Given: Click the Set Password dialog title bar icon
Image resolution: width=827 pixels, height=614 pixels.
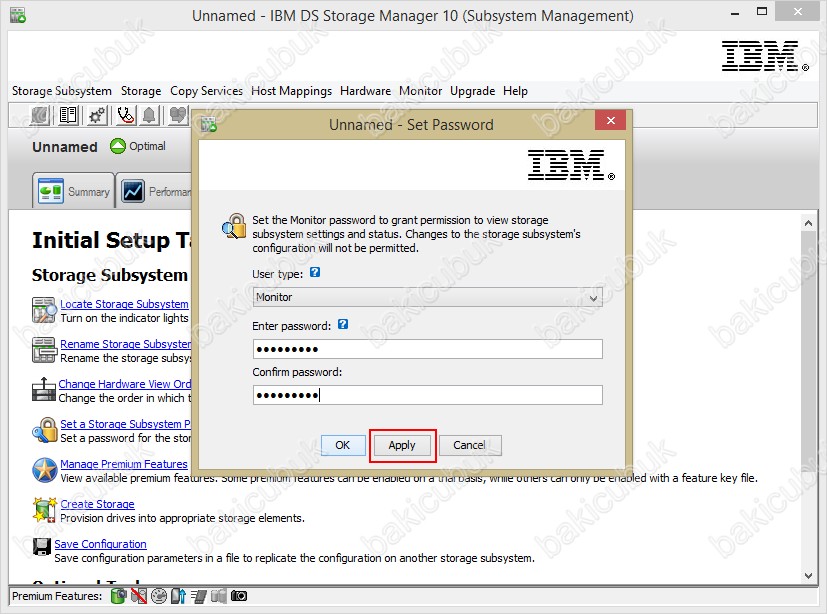Looking at the screenshot, I should [x=209, y=124].
